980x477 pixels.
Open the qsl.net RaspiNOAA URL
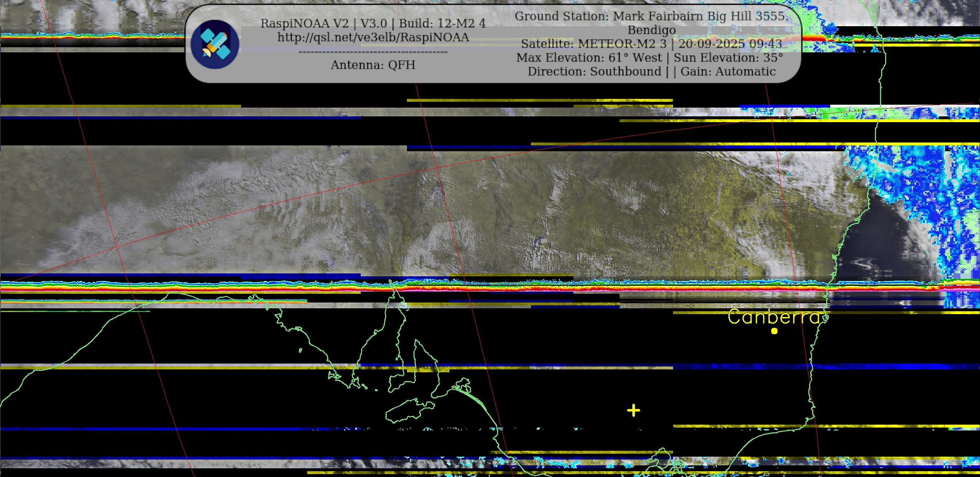[x=373, y=37]
